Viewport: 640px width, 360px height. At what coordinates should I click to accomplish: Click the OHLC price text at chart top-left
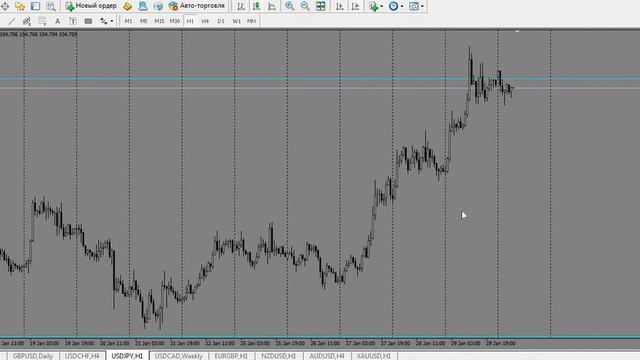click(x=38, y=34)
